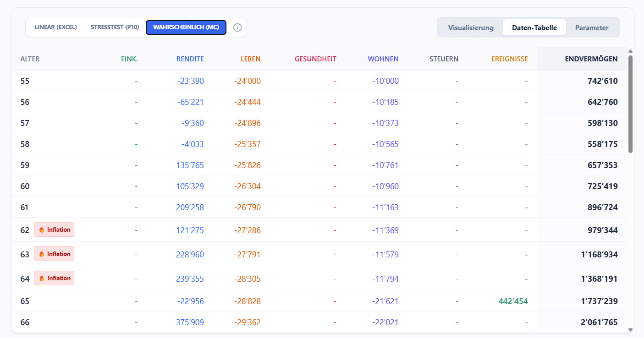Click the GESUNDHEIT column header
The image size is (644, 338).
[x=315, y=59]
